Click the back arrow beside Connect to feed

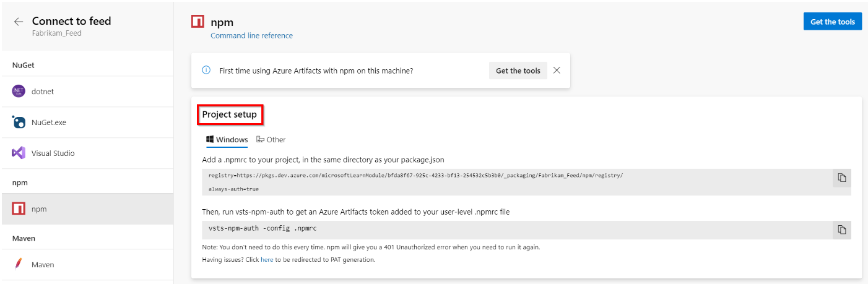pos(19,22)
